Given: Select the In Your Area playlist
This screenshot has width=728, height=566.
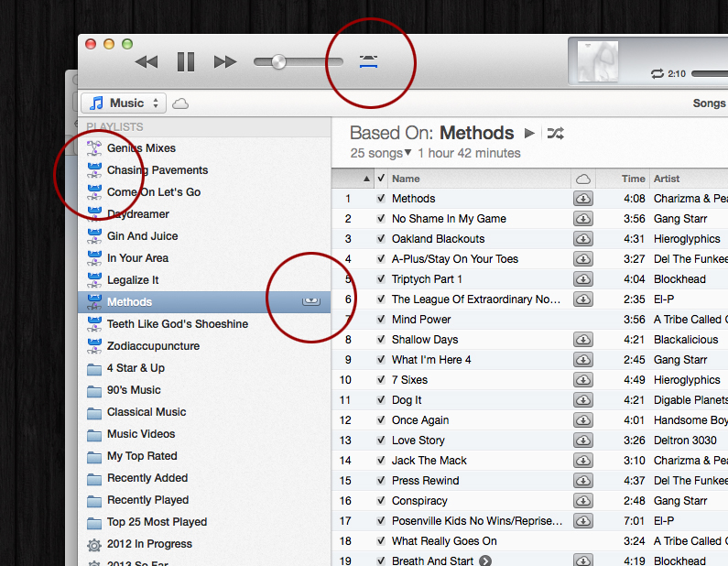Looking at the screenshot, I should 204,257.
